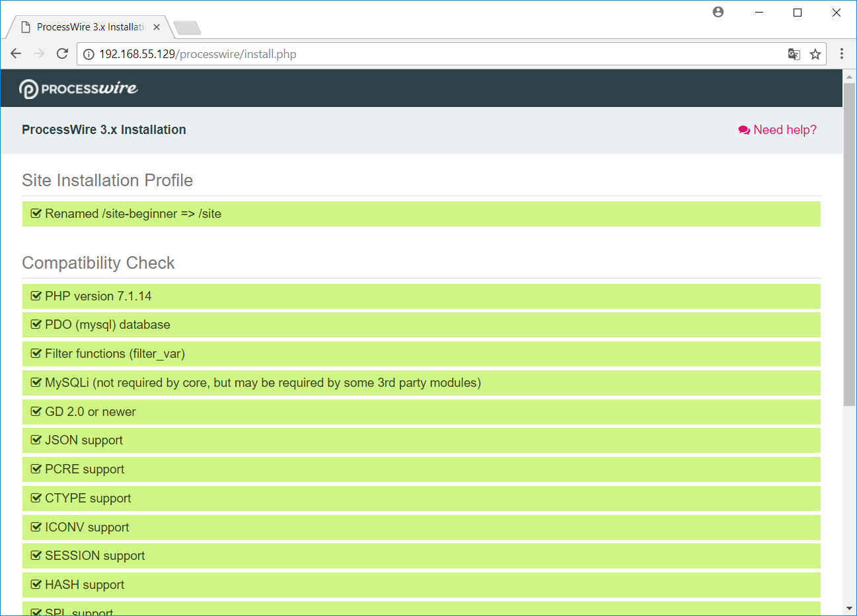Click the 'ICONV support' text
The height and width of the screenshot is (616, 857).
tap(87, 528)
